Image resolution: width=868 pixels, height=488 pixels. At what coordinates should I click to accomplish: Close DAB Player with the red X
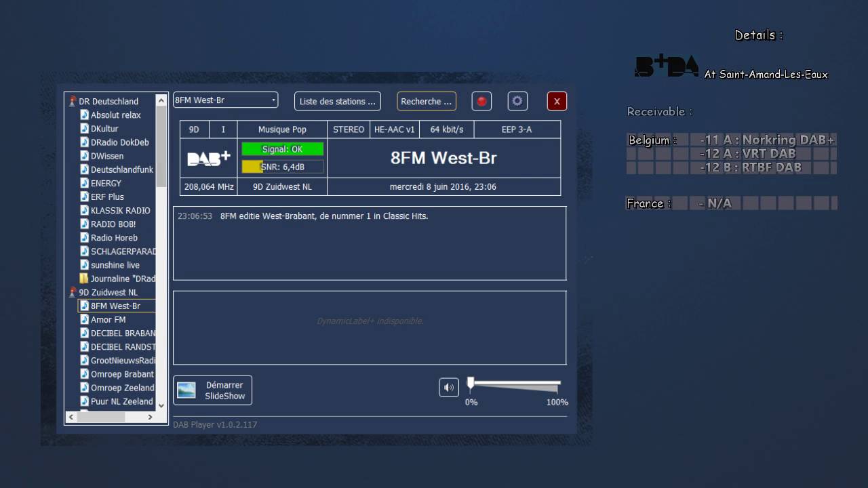(x=557, y=101)
